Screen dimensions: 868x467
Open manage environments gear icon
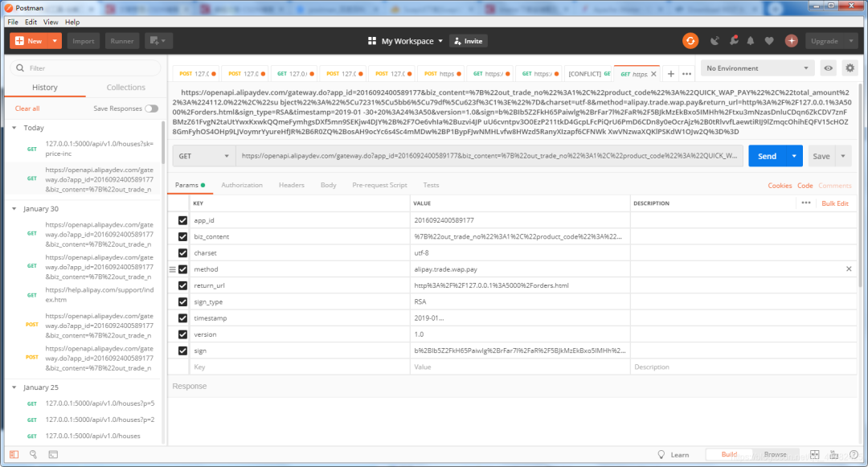point(850,68)
